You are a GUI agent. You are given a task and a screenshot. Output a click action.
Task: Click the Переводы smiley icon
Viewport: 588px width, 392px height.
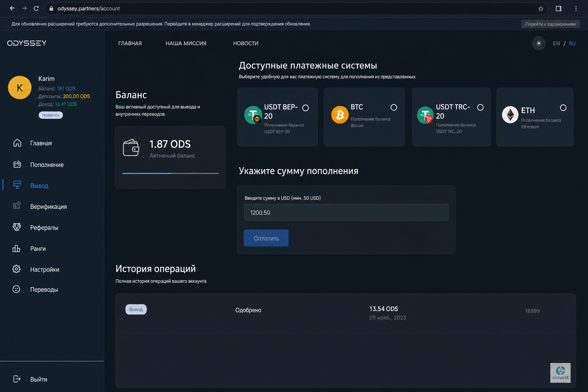tap(16, 289)
